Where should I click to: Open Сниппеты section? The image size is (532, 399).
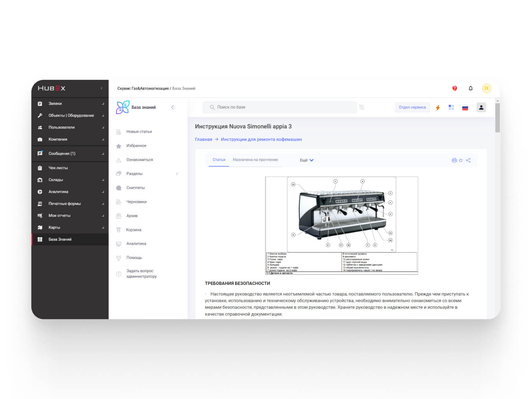click(136, 188)
